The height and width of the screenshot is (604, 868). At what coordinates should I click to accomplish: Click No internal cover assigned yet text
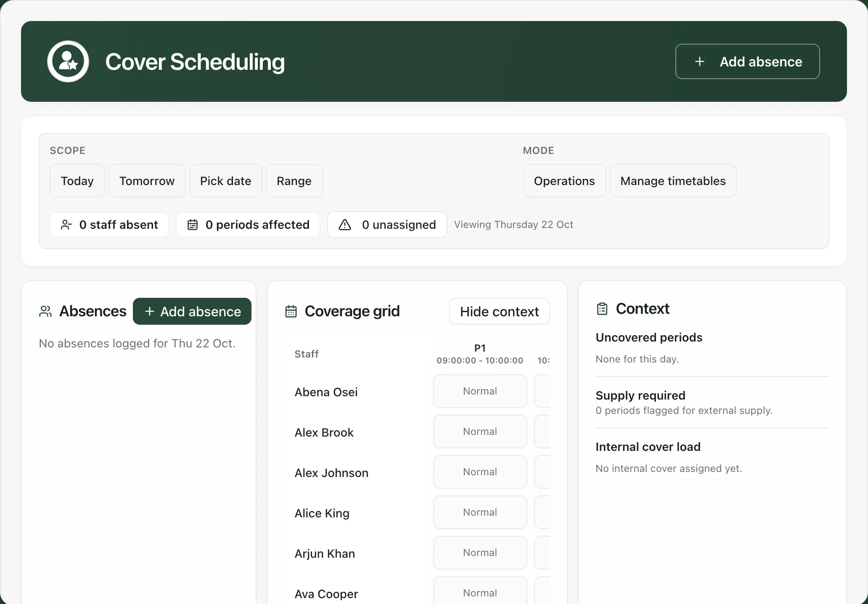[x=669, y=469]
